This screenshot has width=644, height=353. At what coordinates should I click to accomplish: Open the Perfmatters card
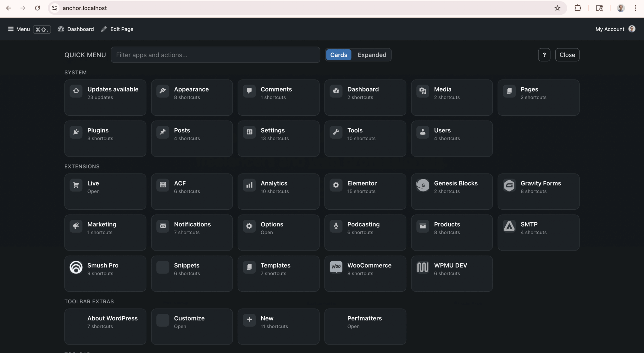click(x=365, y=326)
